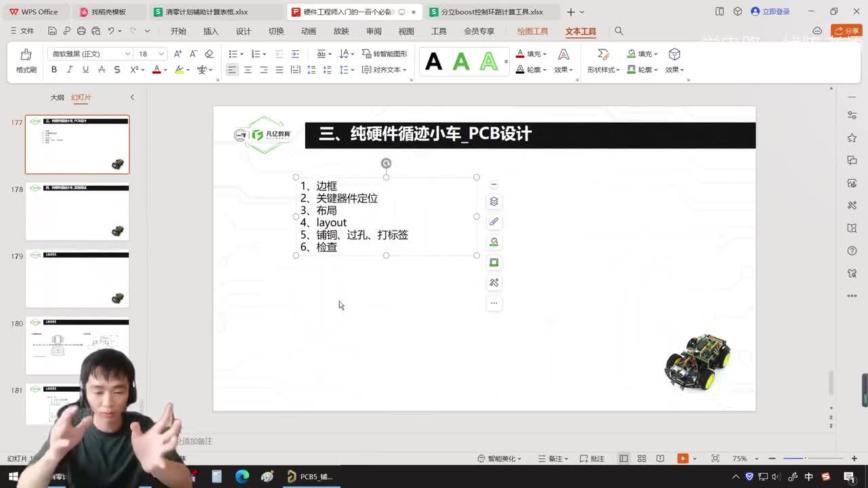Open the superscript X² dropdown arrow
The image size is (868, 488).
(x=142, y=70)
